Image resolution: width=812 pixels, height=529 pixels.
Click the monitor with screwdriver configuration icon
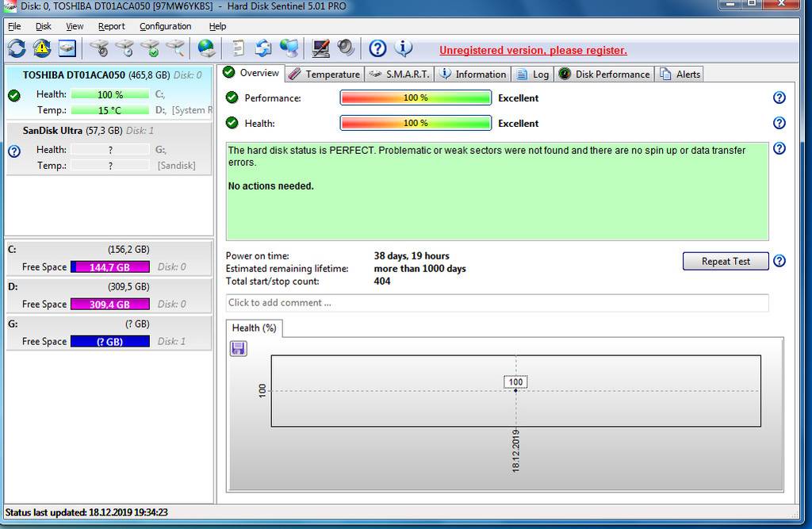[320, 48]
